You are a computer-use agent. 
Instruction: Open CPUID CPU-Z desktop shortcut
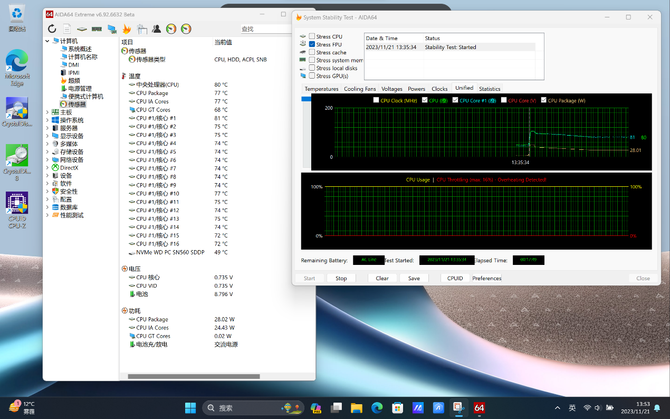point(17,209)
